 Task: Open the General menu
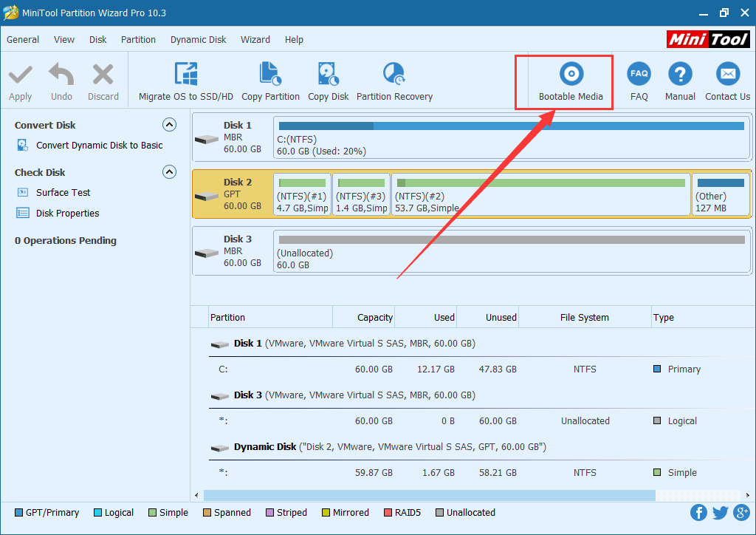23,40
